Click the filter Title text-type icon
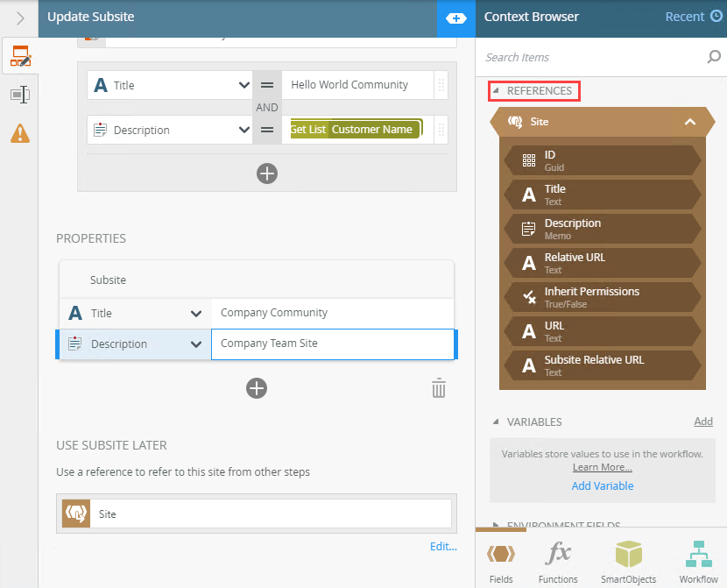Viewport: 727px width, 588px height. pyautogui.click(x=101, y=85)
